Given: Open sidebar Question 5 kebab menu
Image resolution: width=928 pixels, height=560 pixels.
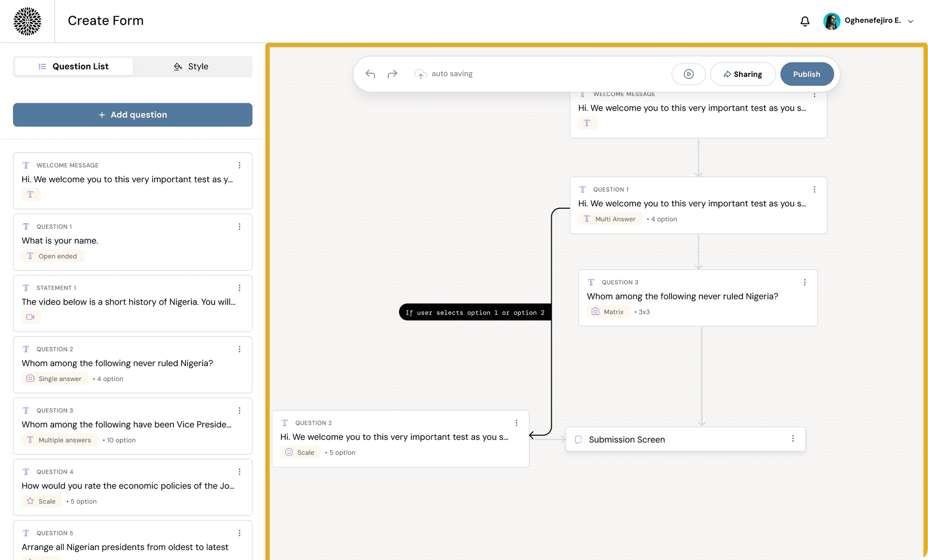Looking at the screenshot, I should pyautogui.click(x=239, y=533).
